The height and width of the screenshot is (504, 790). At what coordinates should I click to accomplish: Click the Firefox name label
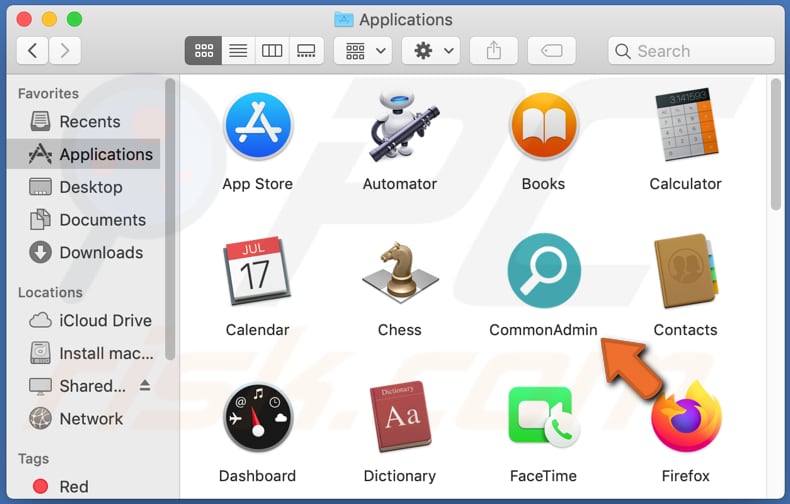click(686, 476)
